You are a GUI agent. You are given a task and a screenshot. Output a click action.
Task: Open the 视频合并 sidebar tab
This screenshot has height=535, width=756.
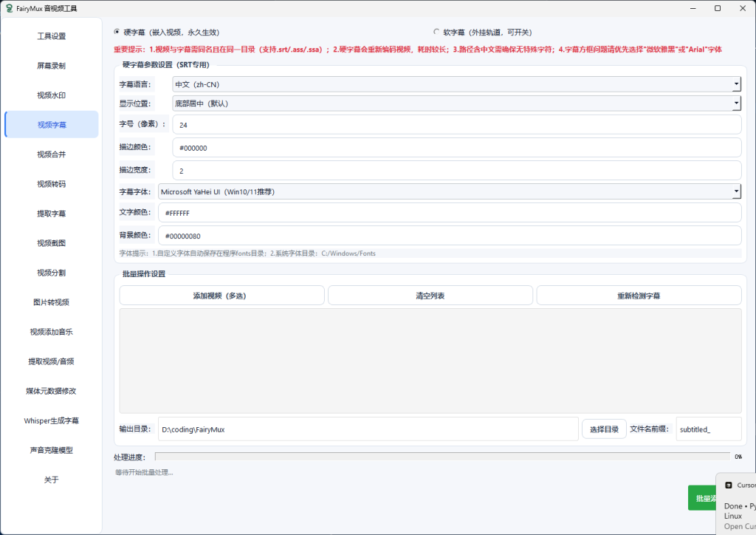coord(52,154)
